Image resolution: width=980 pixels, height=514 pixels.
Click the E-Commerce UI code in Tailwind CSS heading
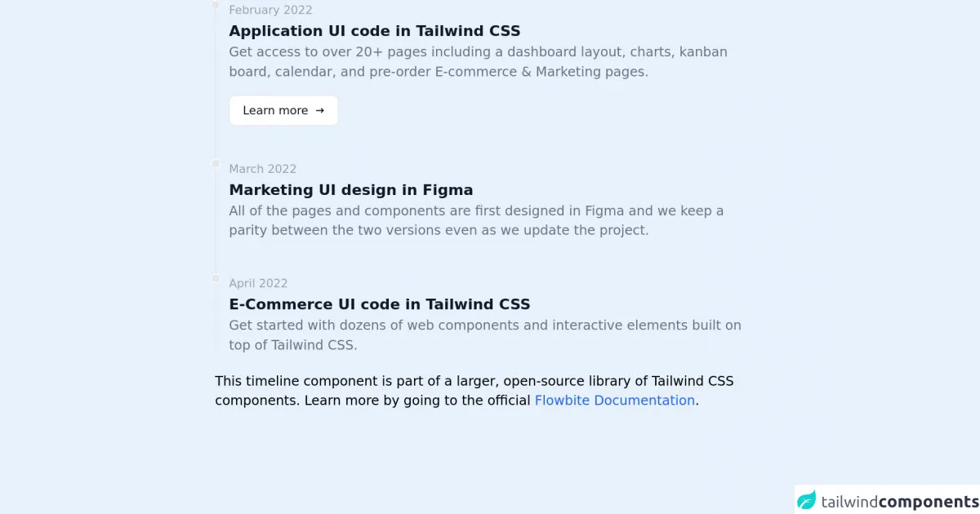[379, 304]
